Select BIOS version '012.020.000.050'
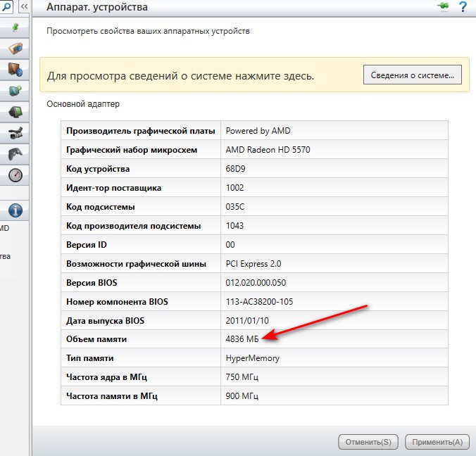 [x=256, y=282]
